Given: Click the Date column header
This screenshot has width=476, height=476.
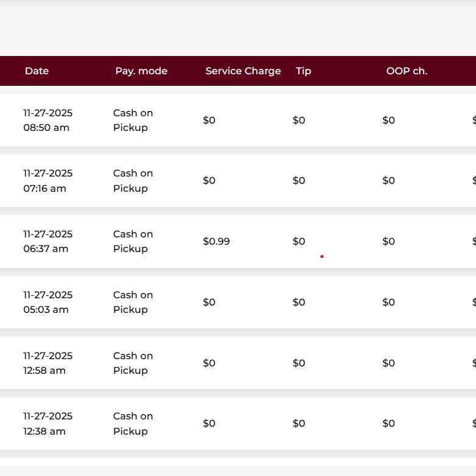Looking at the screenshot, I should click(37, 71).
